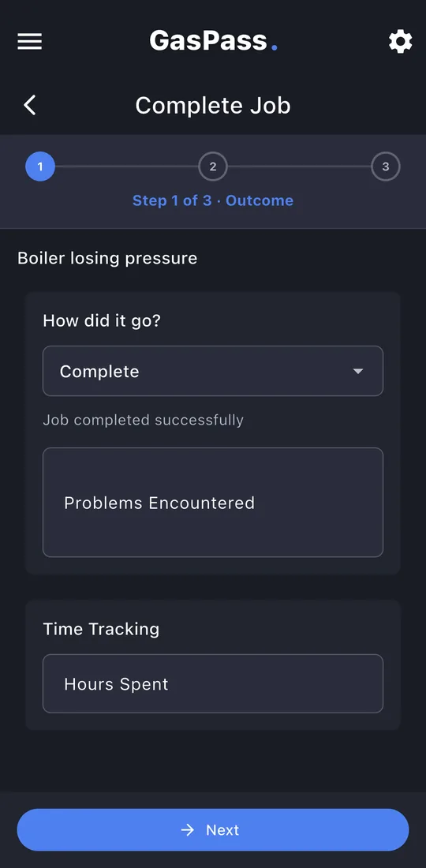
Task: Click the Time Tracking section heading
Action: click(x=101, y=629)
